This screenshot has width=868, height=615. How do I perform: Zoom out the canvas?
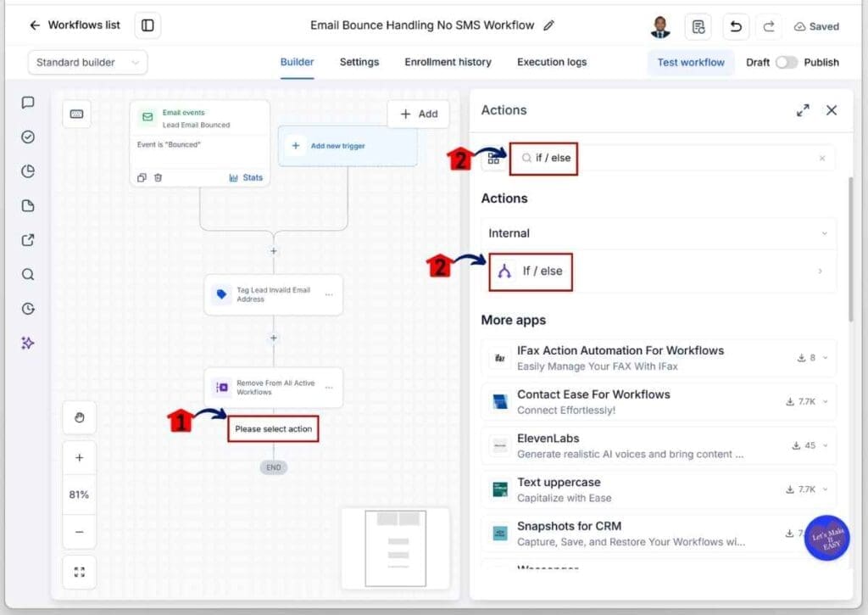click(79, 532)
